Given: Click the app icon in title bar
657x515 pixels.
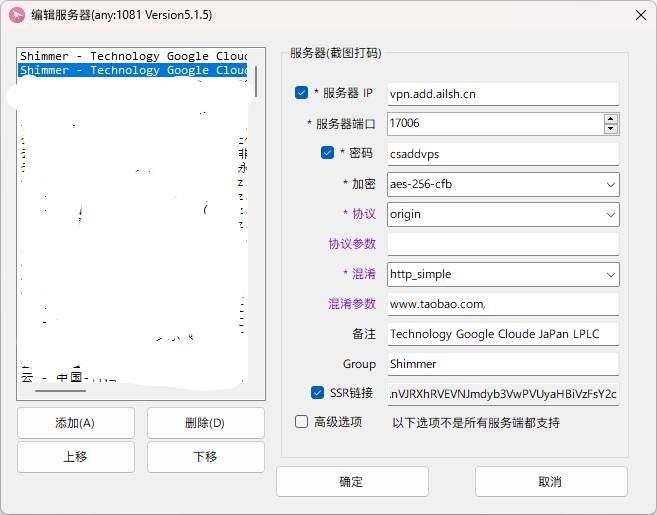Looking at the screenshot, I should pos(17,16).
